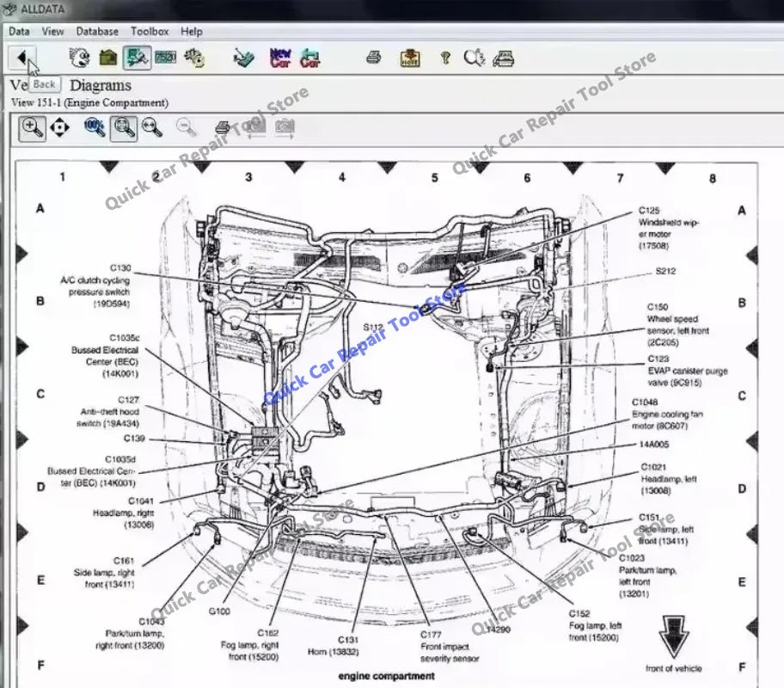Open the Toolbox menu
This screenshot has width=784, height=688.
(x=150, y=31)
